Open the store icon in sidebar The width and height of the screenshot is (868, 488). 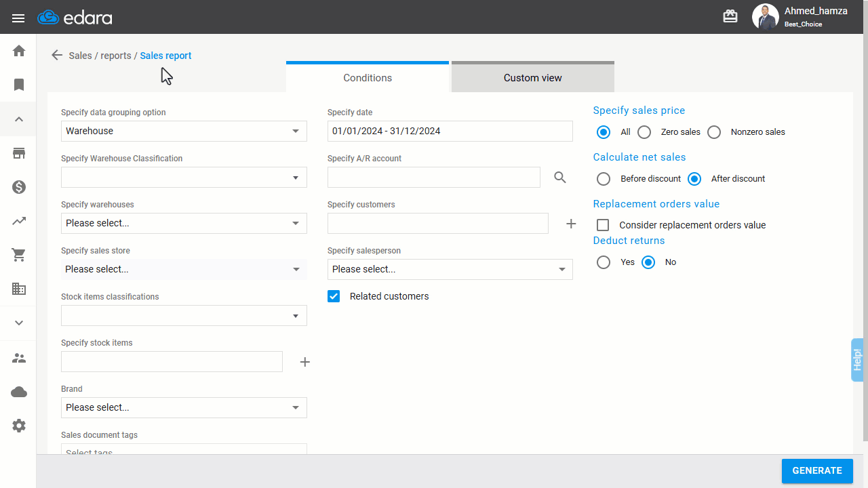[x=19, y=153]
